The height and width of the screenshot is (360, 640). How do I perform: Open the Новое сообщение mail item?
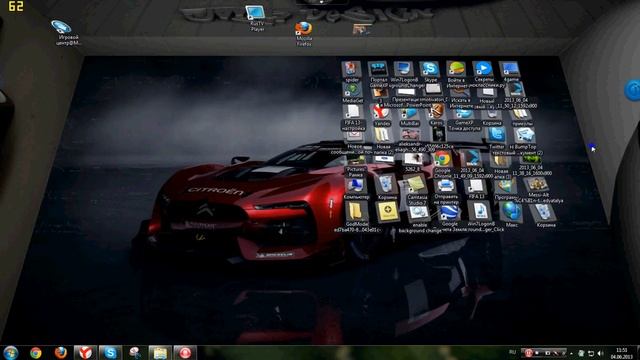click(x=353, y=141)
